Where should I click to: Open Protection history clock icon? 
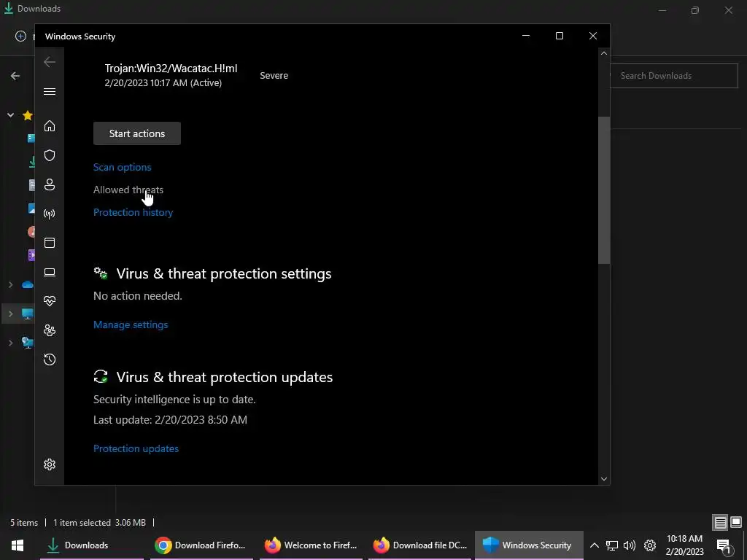pos(50,359)
